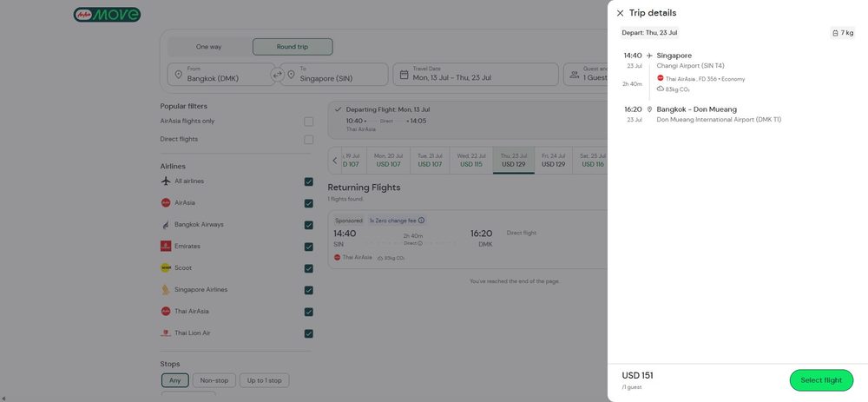Image resolution: width=868 pixels, height=402 pixels.
Task: Click the Popular filters heading
Action: coord(184,106)
